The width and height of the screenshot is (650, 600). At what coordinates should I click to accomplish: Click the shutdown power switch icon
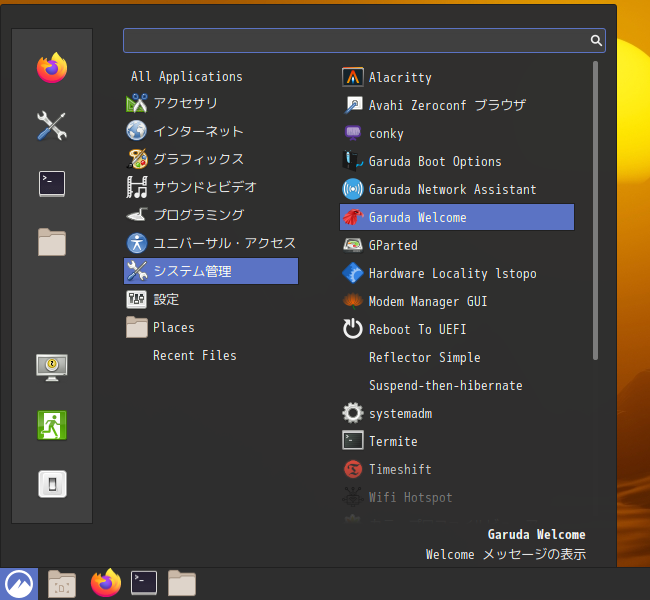[52, 484]
